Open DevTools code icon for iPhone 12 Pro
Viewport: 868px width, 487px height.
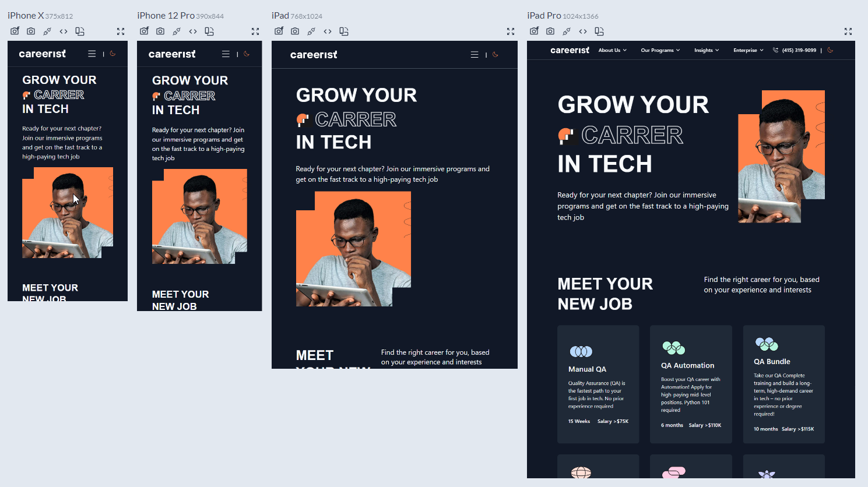[193, 31]
